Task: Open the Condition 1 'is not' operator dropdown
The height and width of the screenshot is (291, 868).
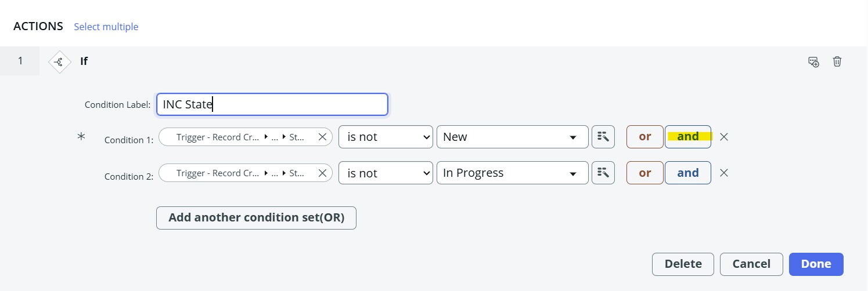Action: [x=386, y=137]
